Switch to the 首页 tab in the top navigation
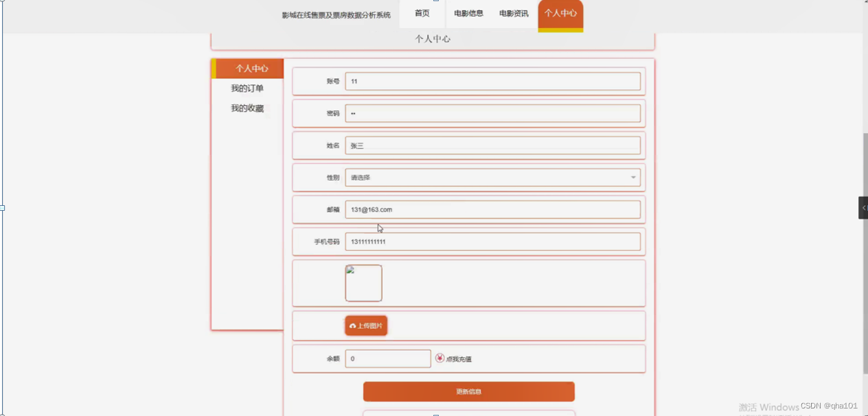Viewport: 868px width, 416px height. [420, 12]
